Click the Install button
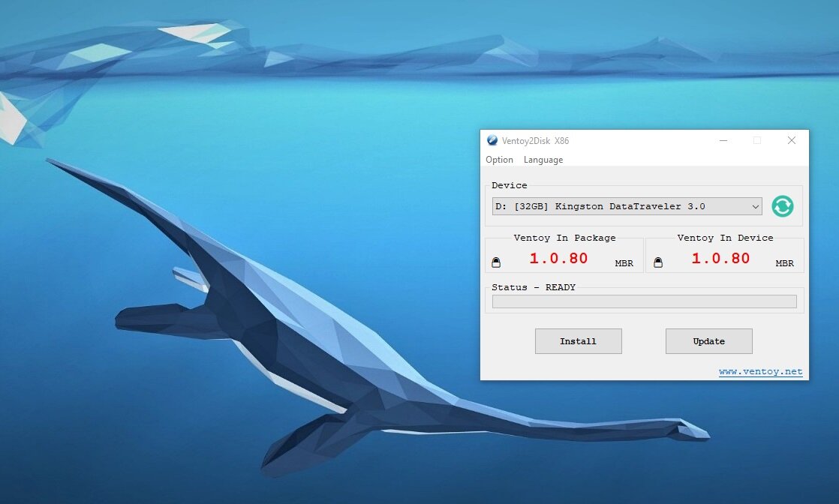Screen dimensions: 839x504 tap(579, 340)
